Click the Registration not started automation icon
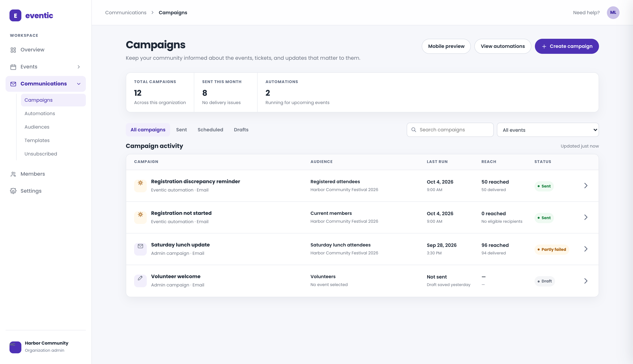The image size is (633, 364). [x=140, y=217]
